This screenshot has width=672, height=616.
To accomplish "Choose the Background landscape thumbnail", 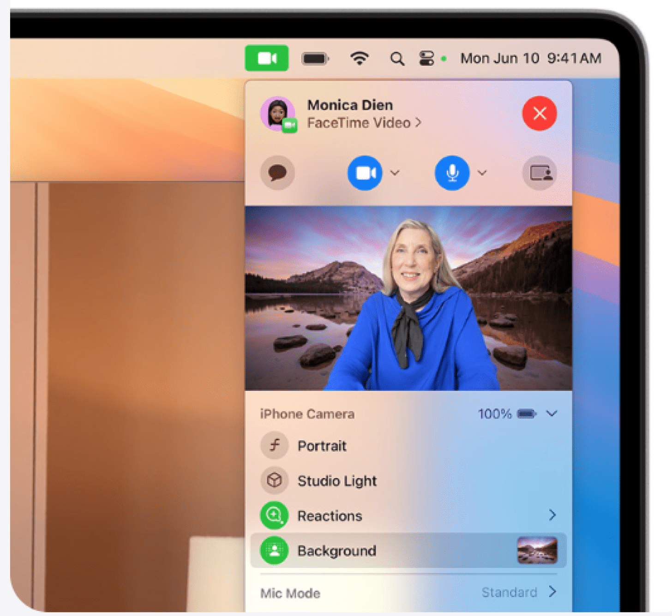I will pyautogui.click(x=537, y=550).
